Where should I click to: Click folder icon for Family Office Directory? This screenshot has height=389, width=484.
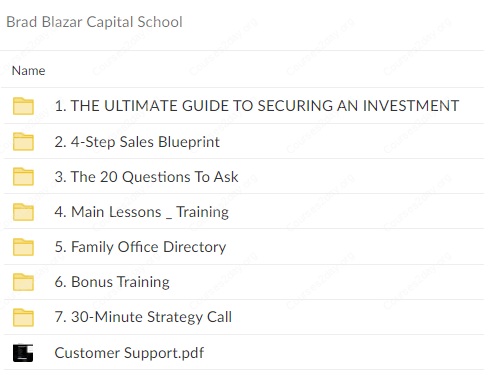(23, 247)
